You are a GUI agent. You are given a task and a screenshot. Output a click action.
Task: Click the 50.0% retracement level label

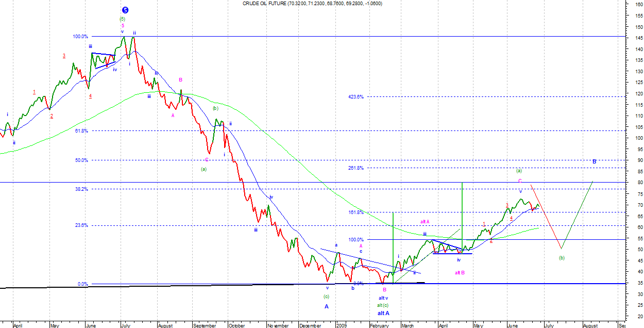point(81,160)
